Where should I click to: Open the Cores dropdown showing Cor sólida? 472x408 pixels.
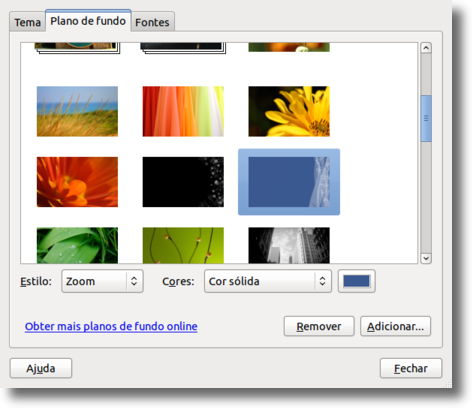(x=268, y=281)
